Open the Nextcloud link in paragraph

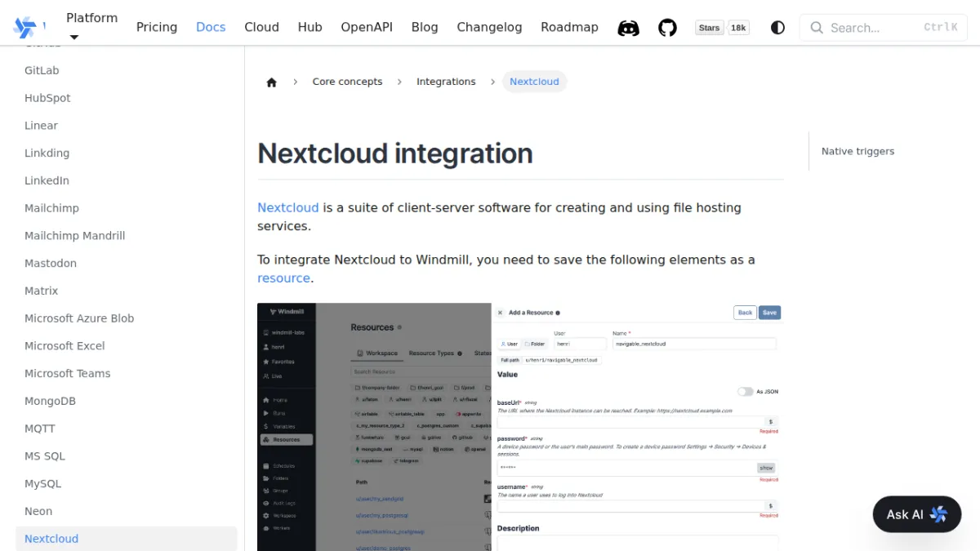pyautogui.click(x=288, y=207)
